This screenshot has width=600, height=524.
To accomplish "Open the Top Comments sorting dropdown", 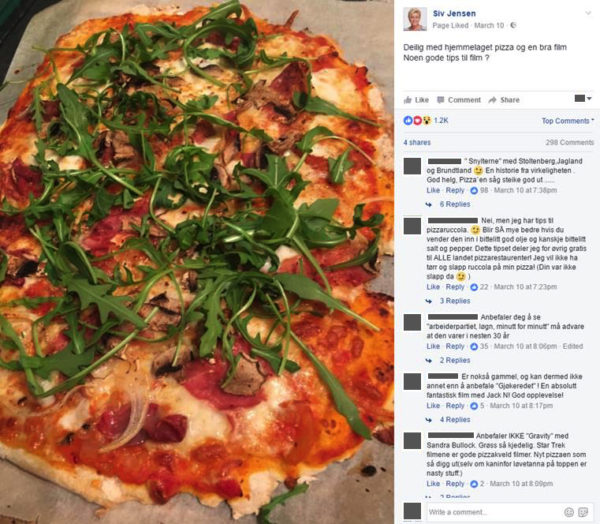I will click(568, 121).
